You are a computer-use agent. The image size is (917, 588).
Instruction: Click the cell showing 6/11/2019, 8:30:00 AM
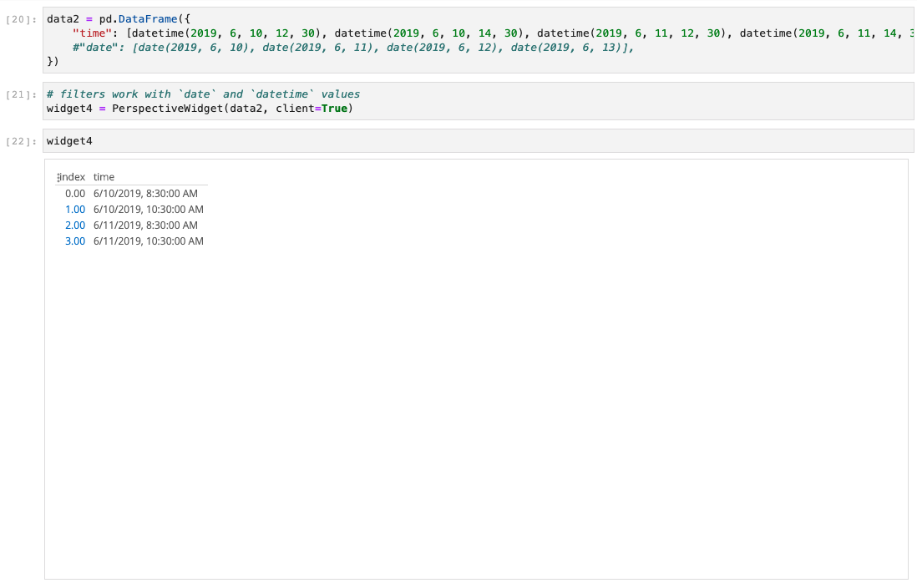(x=146, y=225)
